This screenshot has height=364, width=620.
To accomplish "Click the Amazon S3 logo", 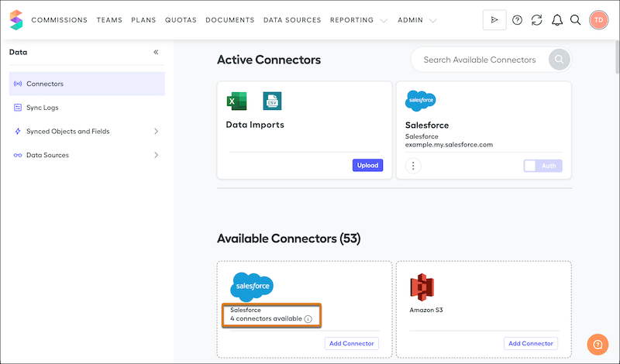I will tap(422, 287).
